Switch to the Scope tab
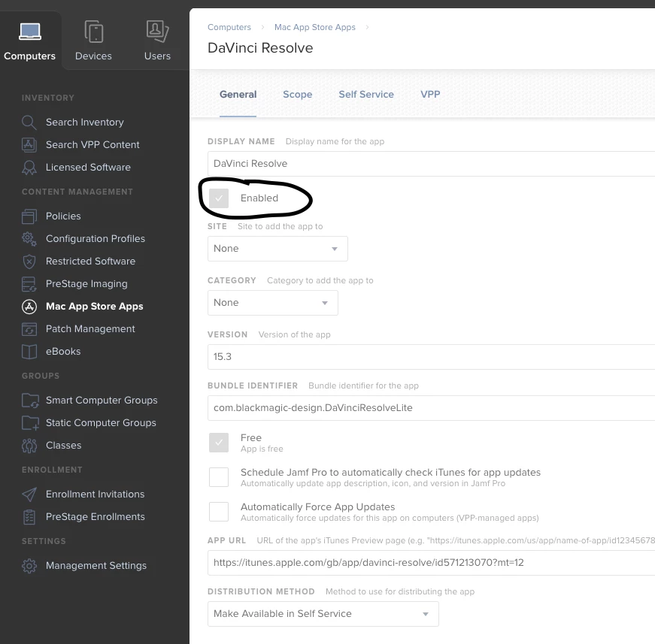Screen dimensions: 655x644 (x=298, y=95)
